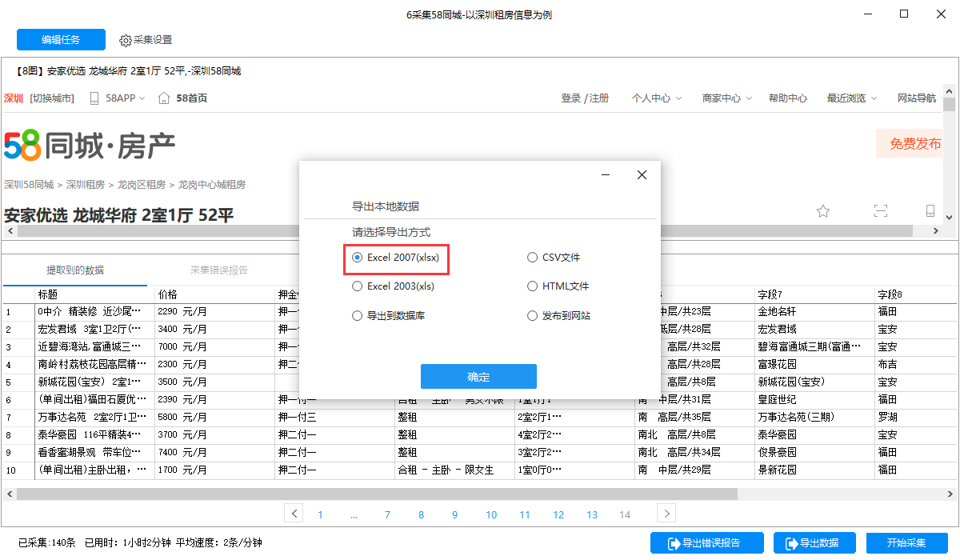Click cell 泰华豪园 in 字段7 column
The image size is (960, 560).
(x=814, y=434)
